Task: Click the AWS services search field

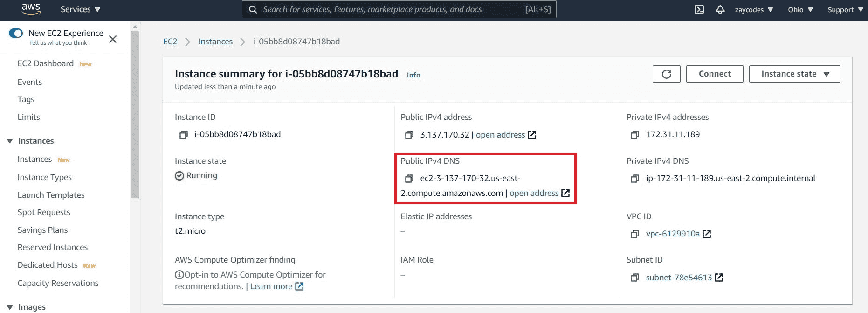Action: point(392,9)
